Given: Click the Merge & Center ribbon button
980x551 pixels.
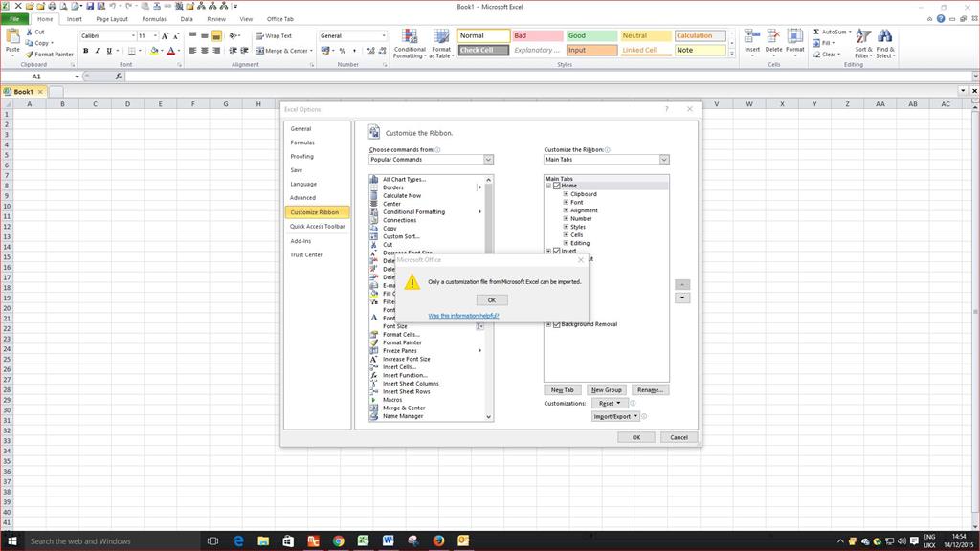Looking at the screenshot, I should tap(283, 51).
